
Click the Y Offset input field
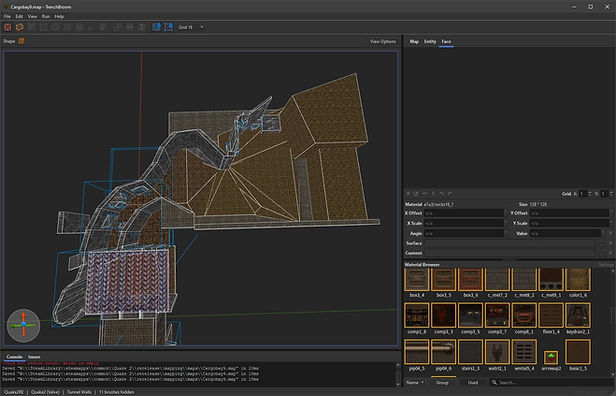tap(571, 213)
